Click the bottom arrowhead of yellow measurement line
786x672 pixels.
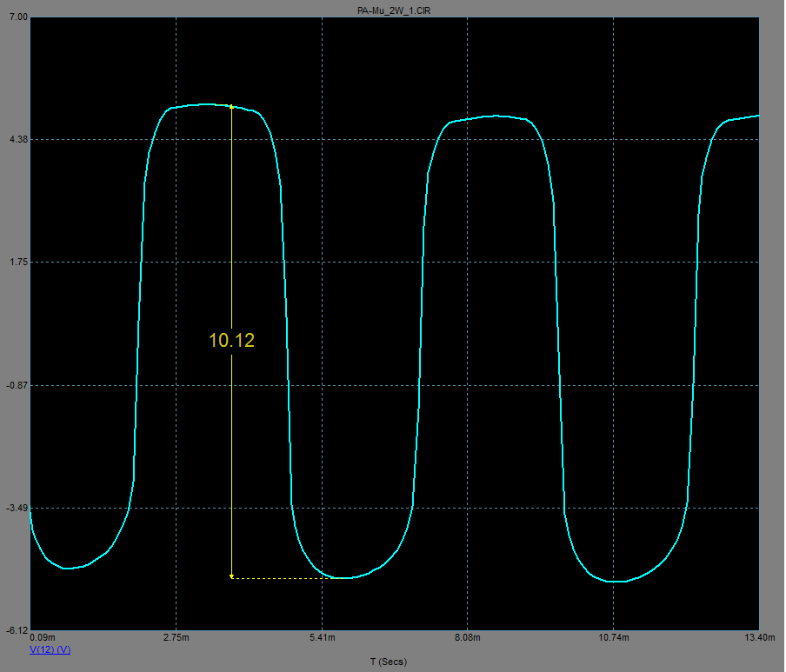pos(231,575)
